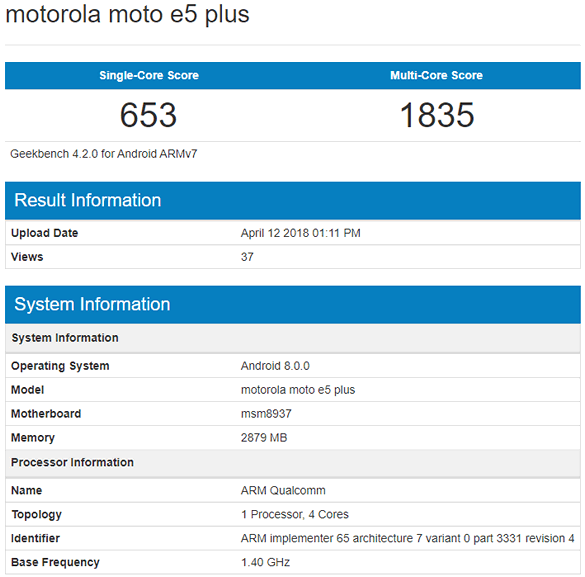585x577 pixels.
Task: Click the Model label
Action: pos(28,390)
